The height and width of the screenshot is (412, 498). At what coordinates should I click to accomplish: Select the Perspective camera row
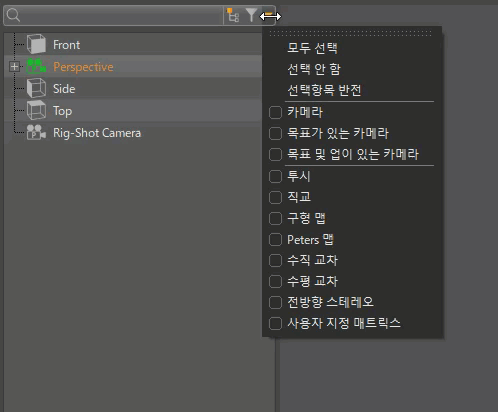[133, 66]
